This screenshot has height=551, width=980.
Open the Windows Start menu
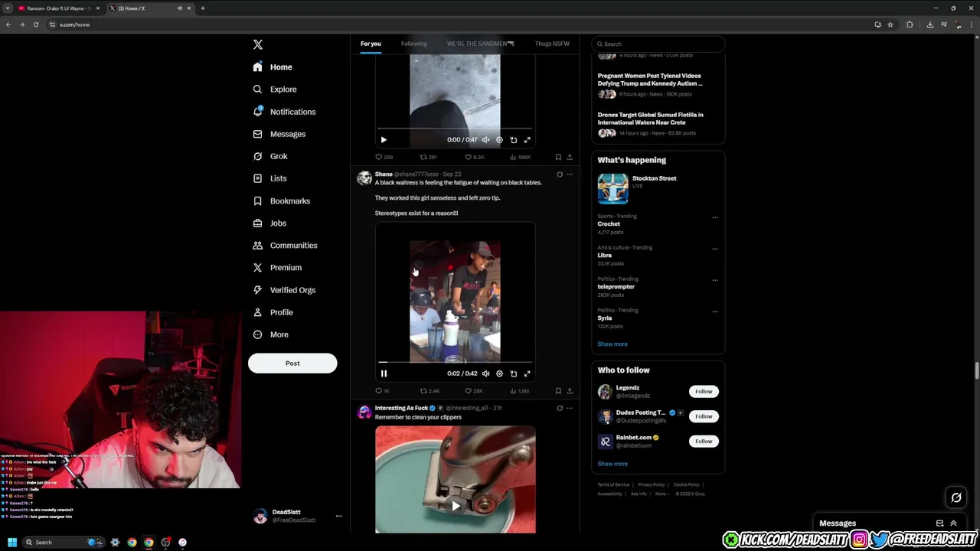(12, 543)
